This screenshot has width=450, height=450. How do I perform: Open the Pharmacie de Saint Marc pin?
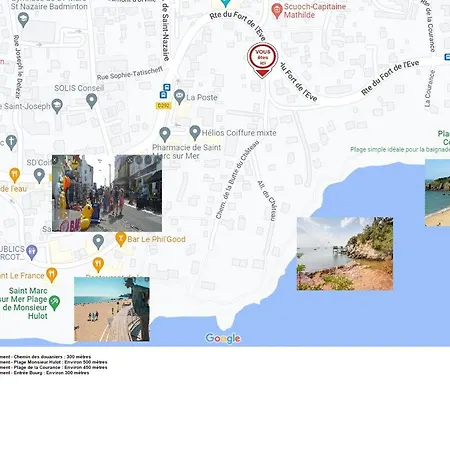click(165, 135)
